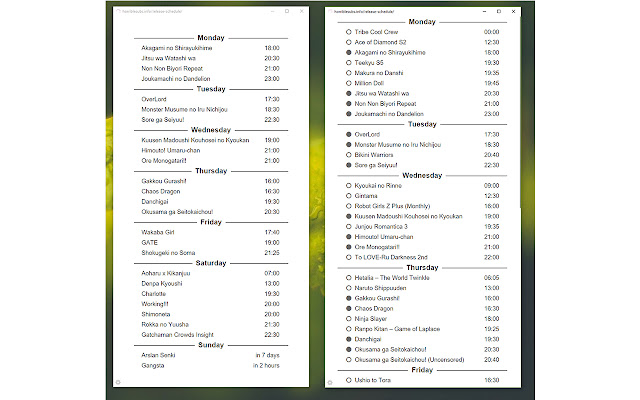Click 'in 7 days' next to Arslan Senki
This screenshot has height=400, width=640.
pyautogui.click(x=267, y=355)
